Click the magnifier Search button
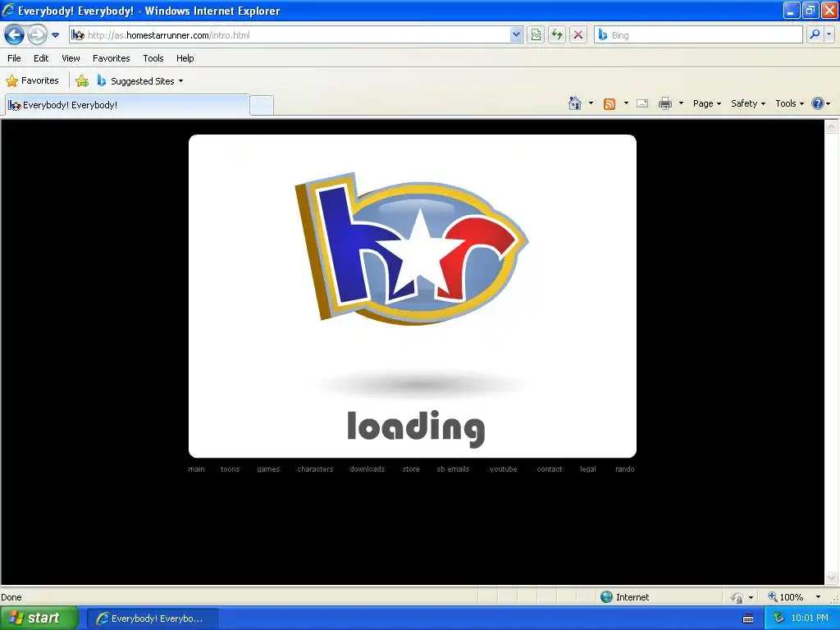This screenshot has height=630, width=840. (815, 34)
